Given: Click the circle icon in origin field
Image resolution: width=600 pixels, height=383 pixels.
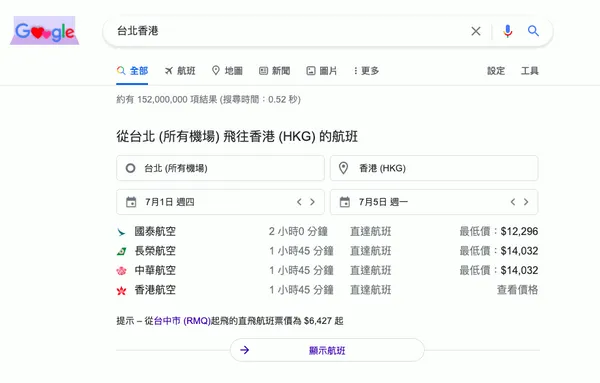Looking at the screenshot, I should pyautogui.click(x=130, y=168).
